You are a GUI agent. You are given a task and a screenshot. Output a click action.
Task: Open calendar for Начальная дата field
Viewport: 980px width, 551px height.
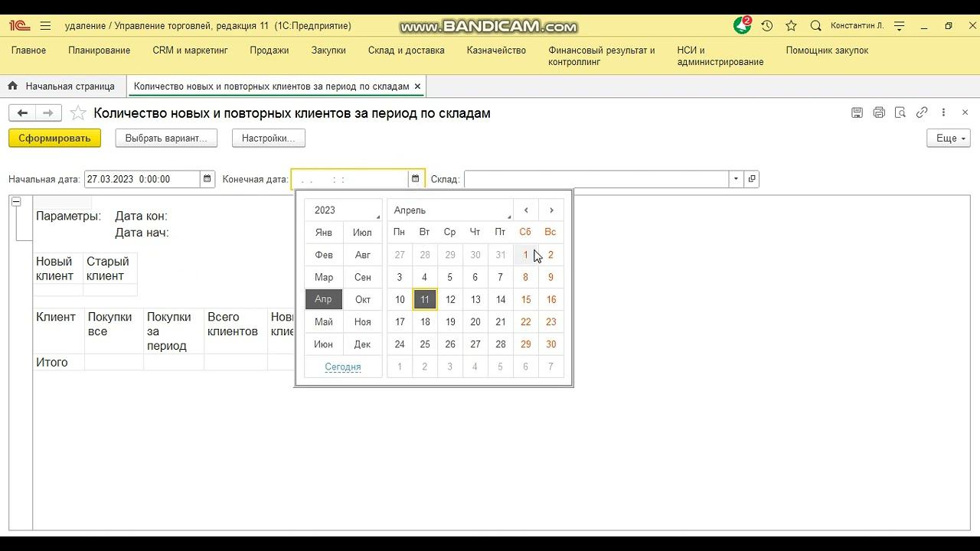pos(207,179)
